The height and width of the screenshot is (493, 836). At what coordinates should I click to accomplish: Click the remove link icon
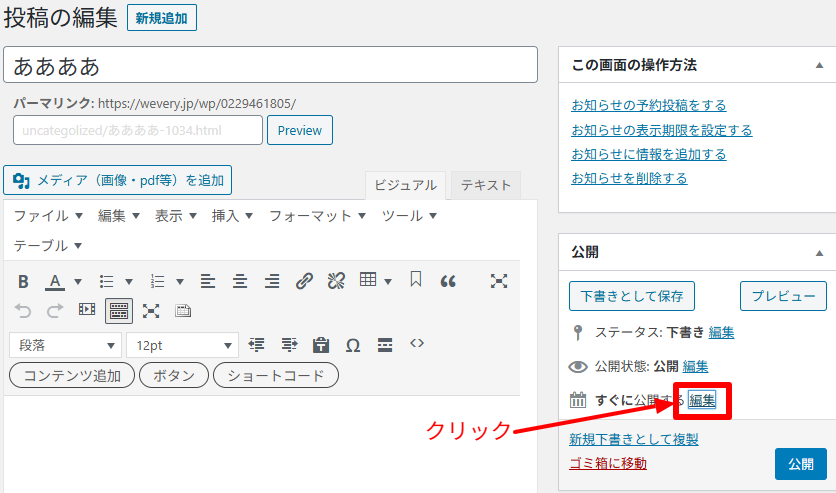click(x=336, y=281)
